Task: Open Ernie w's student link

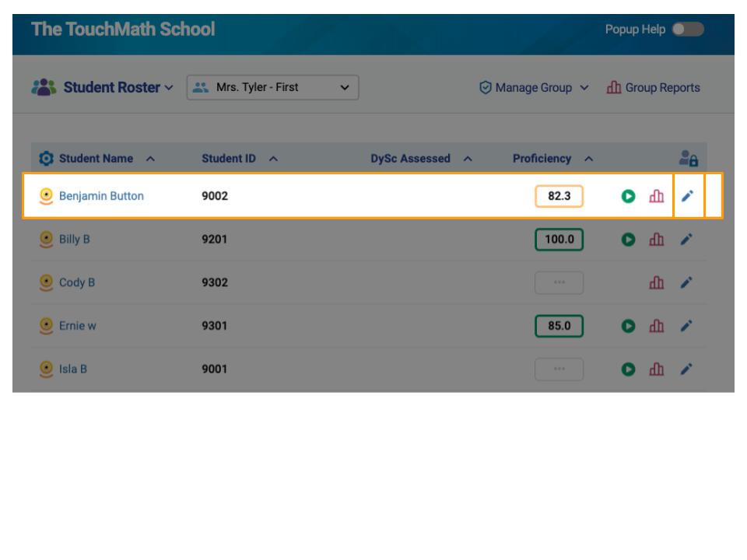Action: click(x=77, y=326)
